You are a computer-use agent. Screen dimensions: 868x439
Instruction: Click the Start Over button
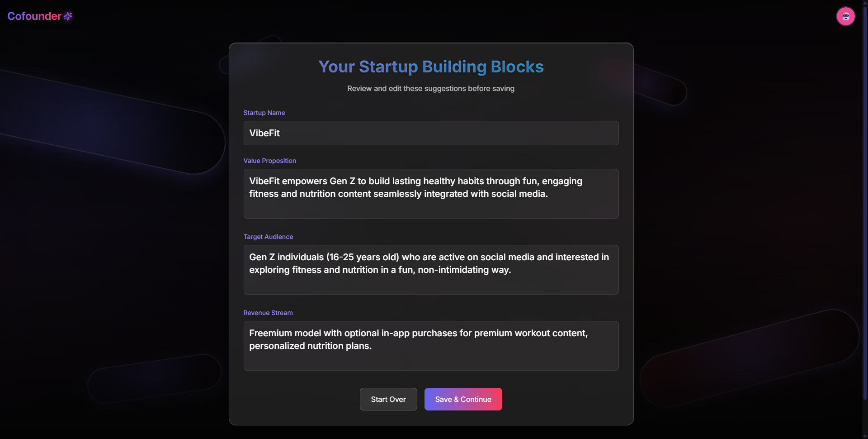click(x=388, y=399)
